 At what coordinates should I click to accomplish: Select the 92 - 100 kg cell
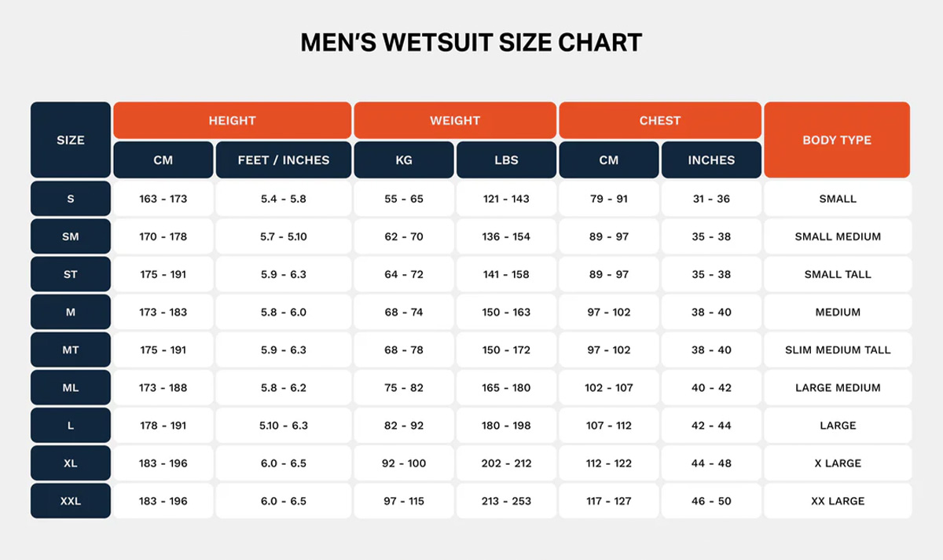(404, 463)
